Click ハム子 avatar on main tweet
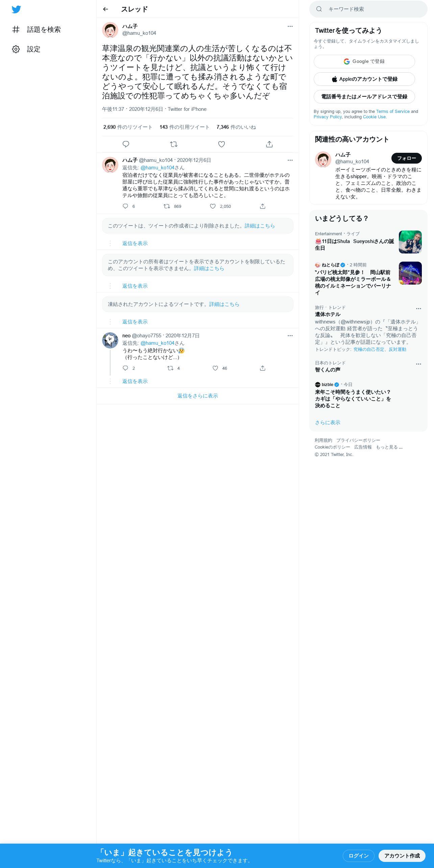 [110, 30]
